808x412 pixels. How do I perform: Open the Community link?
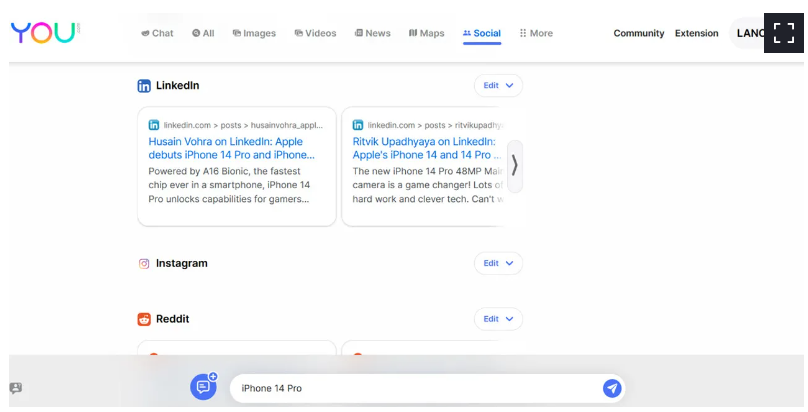click(x=638, y=33)
